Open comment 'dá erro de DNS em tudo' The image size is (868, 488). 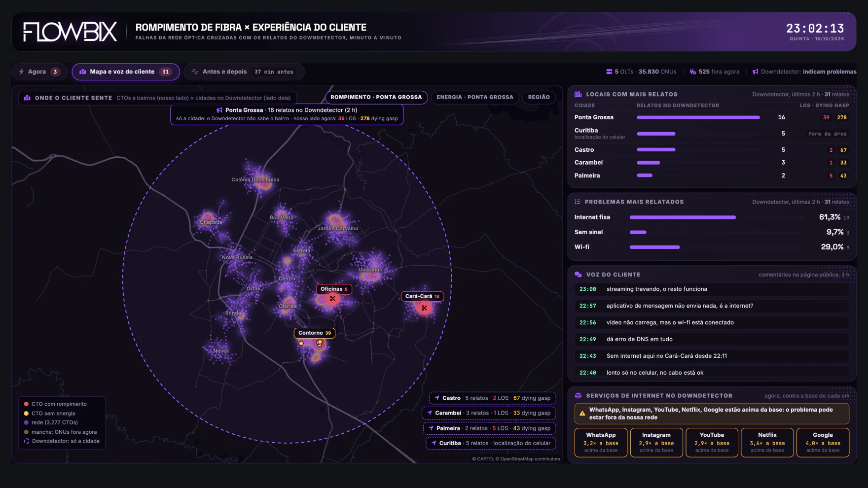point(712,339)
